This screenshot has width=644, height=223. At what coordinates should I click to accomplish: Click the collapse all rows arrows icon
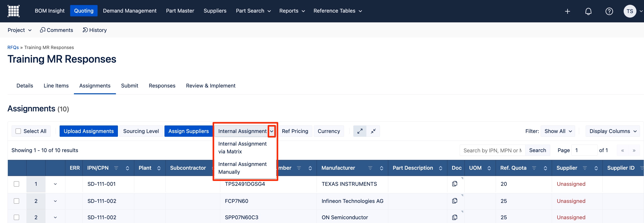(x=373, y=131)
